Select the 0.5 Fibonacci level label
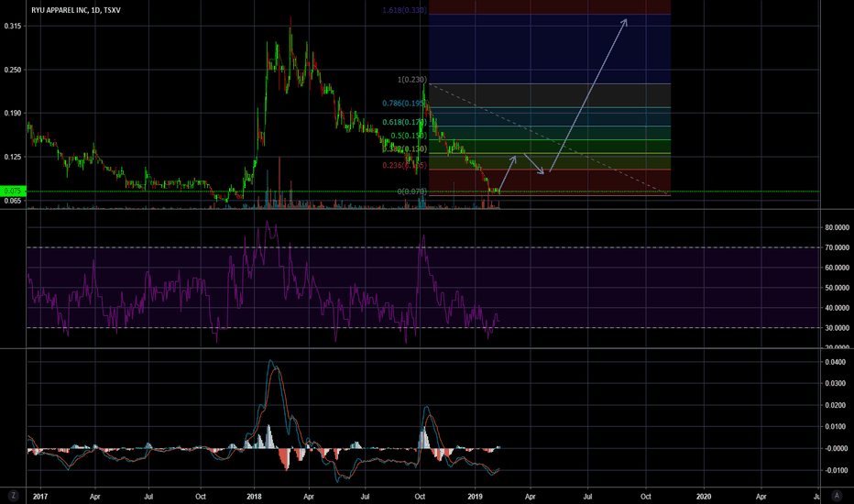The width and height of the screenshot is (854, 504). [409, 136]
